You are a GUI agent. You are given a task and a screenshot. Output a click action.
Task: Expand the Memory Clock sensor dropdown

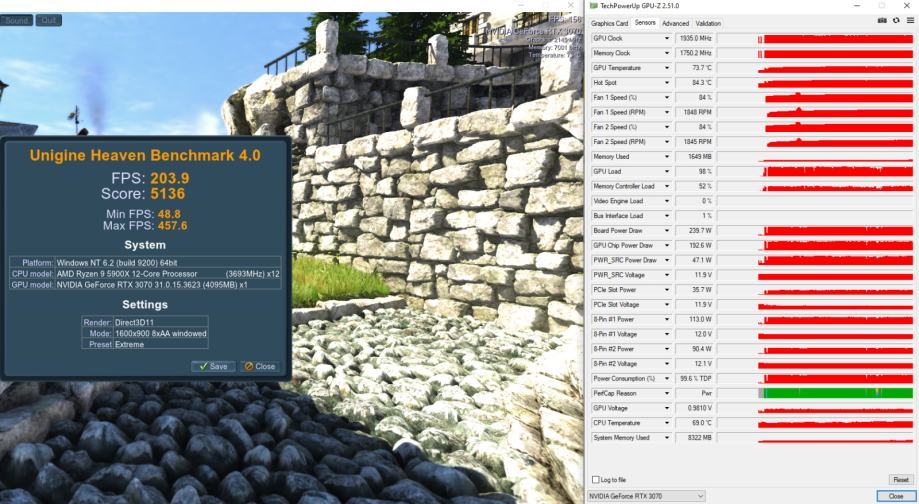[666, 53]
